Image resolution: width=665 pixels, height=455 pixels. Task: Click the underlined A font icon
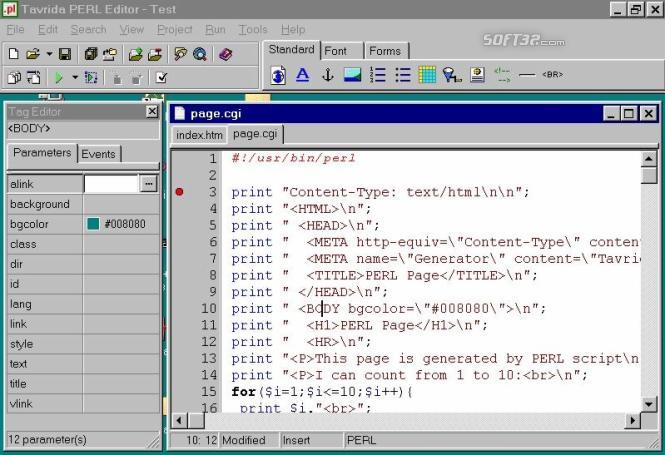[x=302, y=75]
